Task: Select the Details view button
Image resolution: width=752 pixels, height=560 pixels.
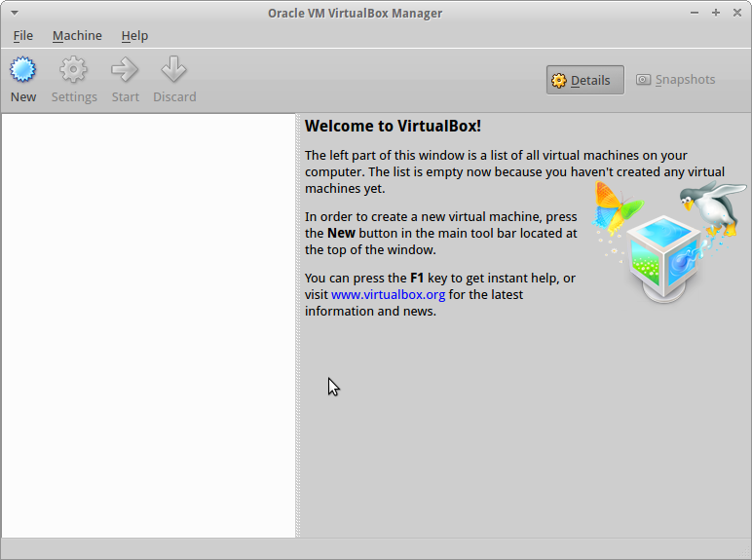Action: coord(585,80)
